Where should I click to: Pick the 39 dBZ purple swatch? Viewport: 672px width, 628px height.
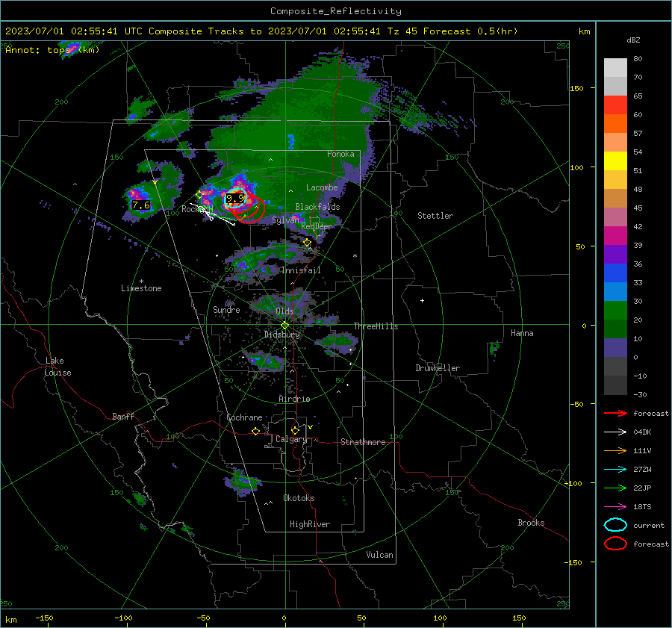click(615, 254)
